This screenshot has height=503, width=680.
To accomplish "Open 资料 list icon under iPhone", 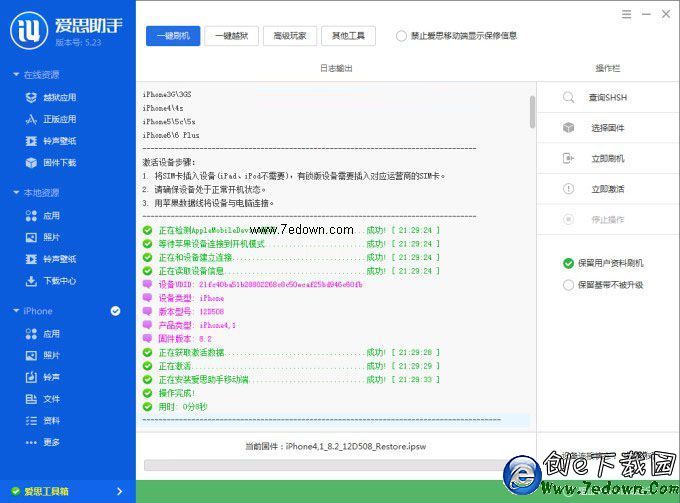I will pyautogui.click(x=31, y=420).
